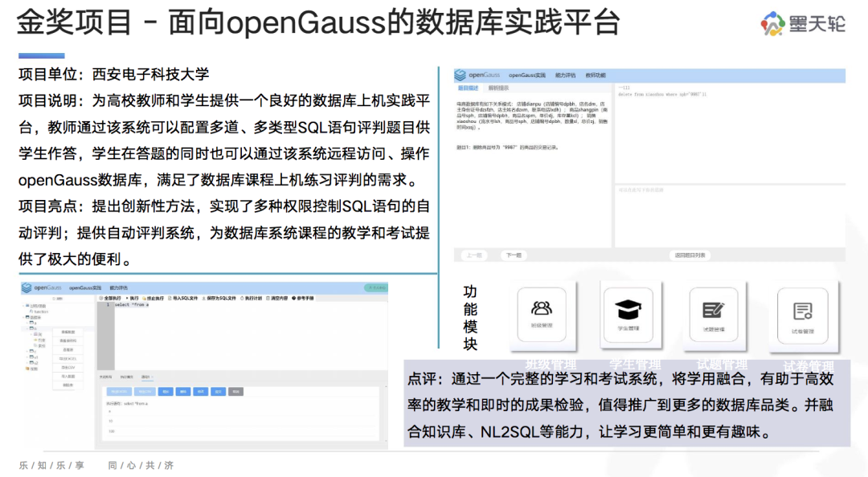Click the 学生管理 graduation cap icon
The image size is (868, 477).
[x=628, y=314]
